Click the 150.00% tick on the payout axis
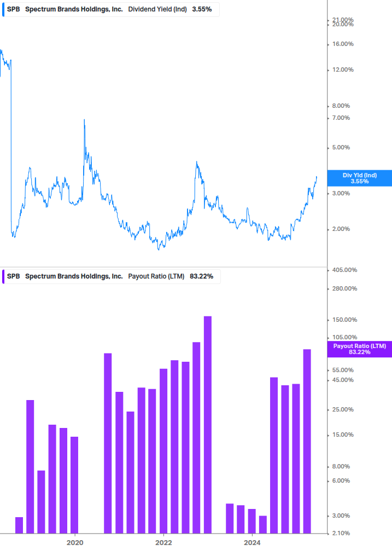This screenshot has height=550, width=392. click(344, 320)
